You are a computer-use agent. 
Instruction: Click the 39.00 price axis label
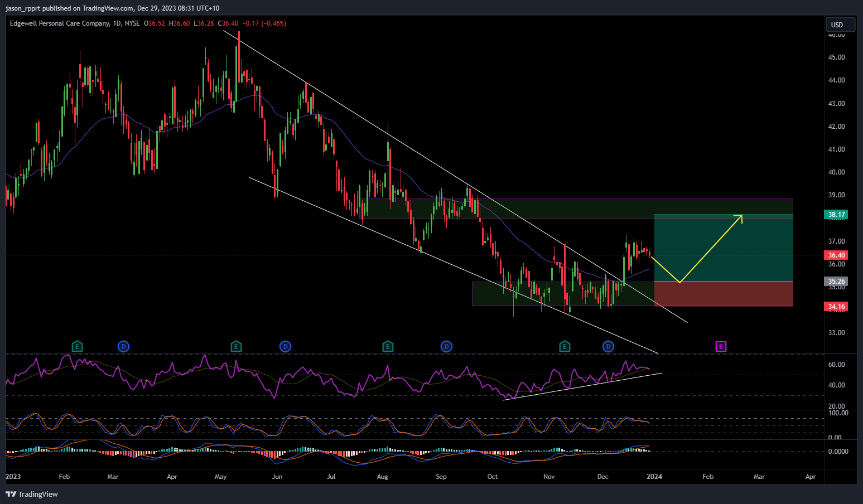pyautogui.click(x=836, y=195)
